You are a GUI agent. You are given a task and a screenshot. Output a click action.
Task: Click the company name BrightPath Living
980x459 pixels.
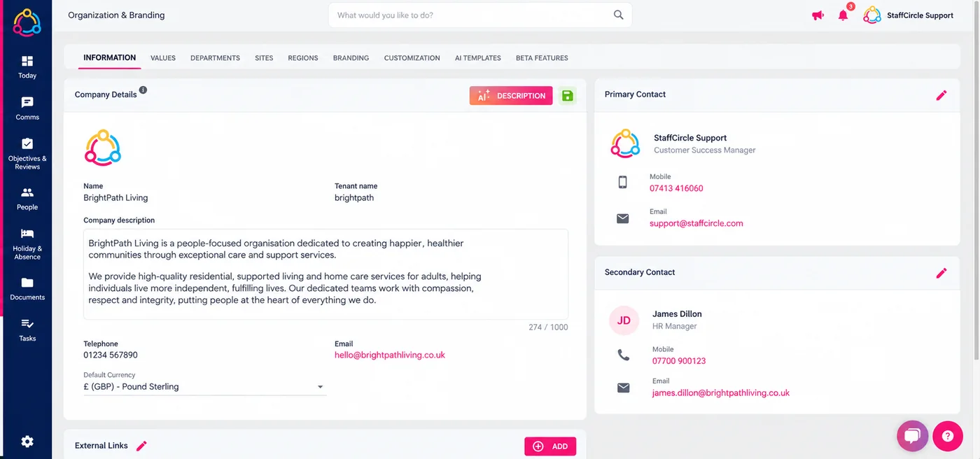click(x=115, y=198)
